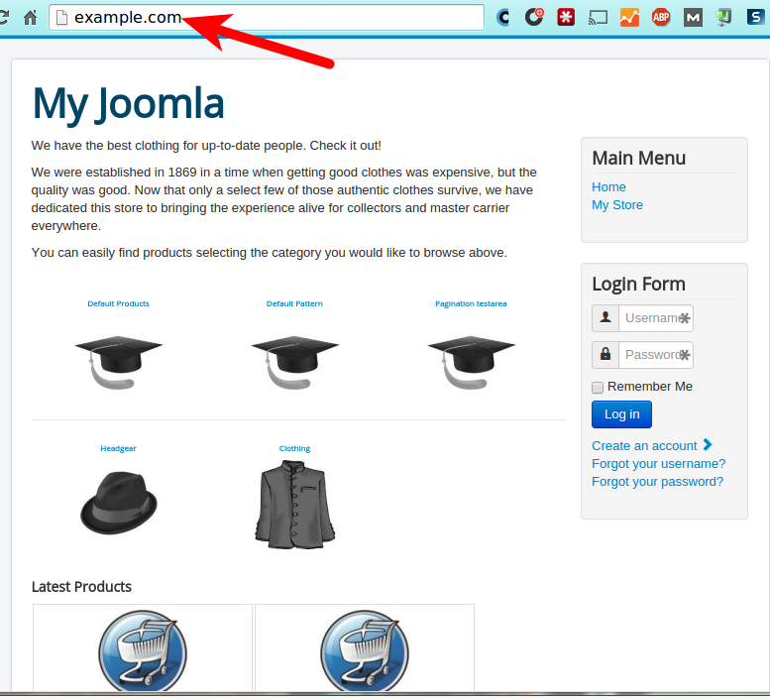Viewport: 770px width, 700px height.
Task: Open the Headgear category link
Action: point(118,448)
